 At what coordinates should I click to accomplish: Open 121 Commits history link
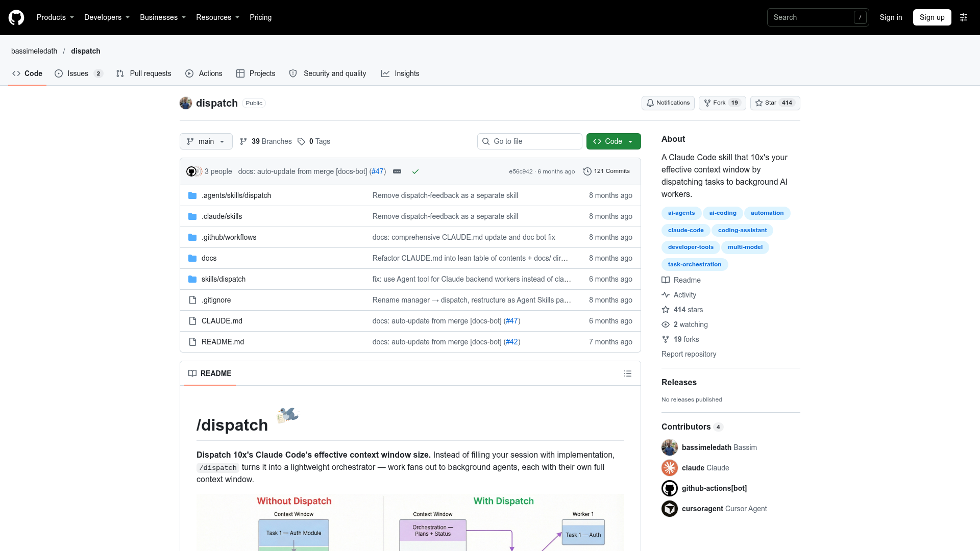click(x=606, y=171)
